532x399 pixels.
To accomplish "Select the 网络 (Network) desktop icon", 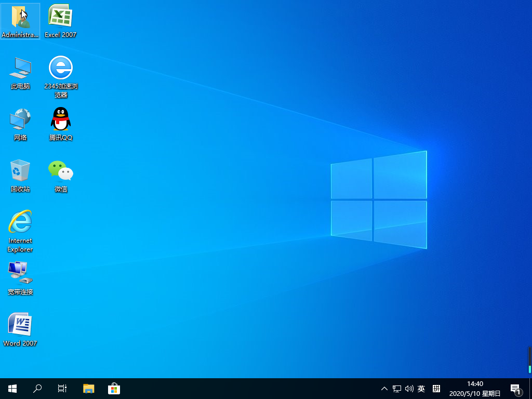I will (x=20, y=125).
